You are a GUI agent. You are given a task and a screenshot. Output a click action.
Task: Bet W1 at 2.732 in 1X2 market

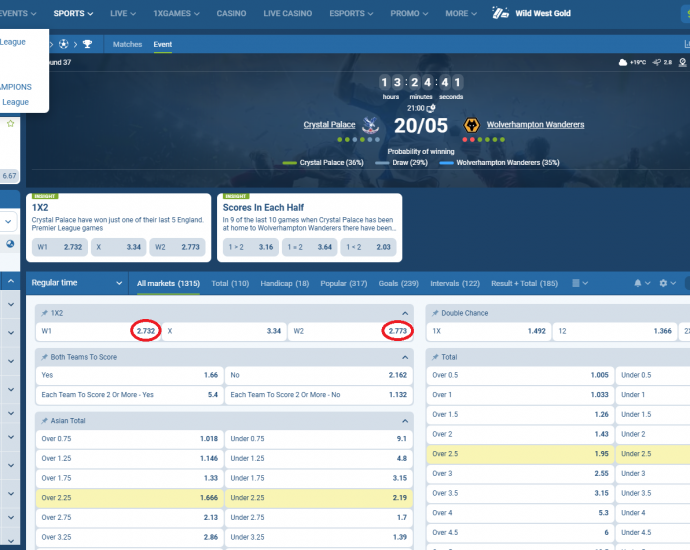tap(99, 331)
